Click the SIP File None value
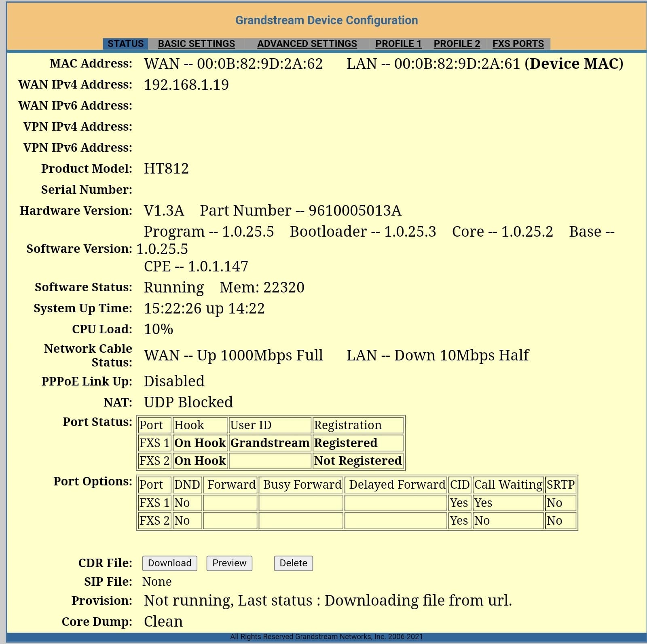This screenshot has width=647, height=644. 157,582
